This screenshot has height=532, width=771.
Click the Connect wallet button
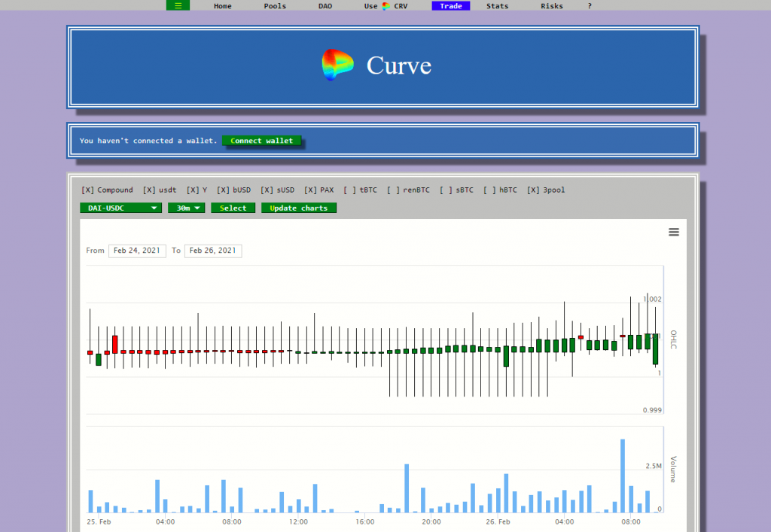pyautogui.click(x=261, y=140)
